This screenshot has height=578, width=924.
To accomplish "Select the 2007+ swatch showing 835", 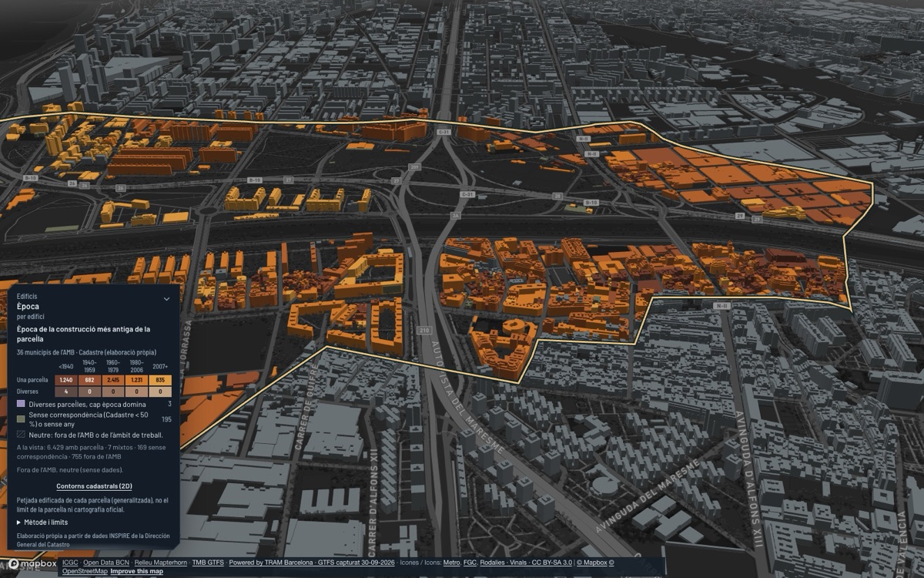I will pos(160,380).
